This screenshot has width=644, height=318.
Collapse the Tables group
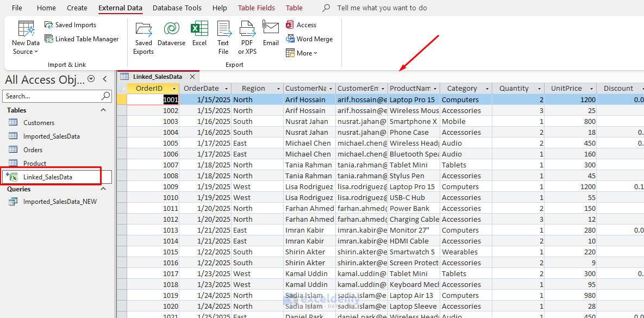click(x=103, y=110)
